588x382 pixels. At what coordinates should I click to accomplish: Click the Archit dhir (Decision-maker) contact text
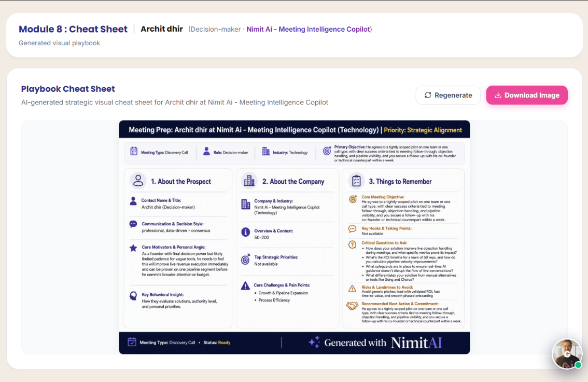168,207
